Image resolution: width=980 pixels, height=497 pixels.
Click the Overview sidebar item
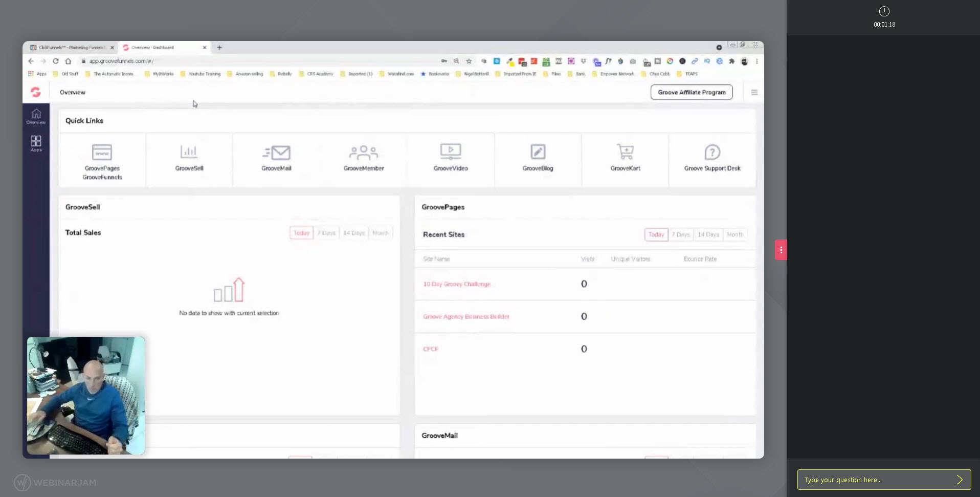pos(36,116)
